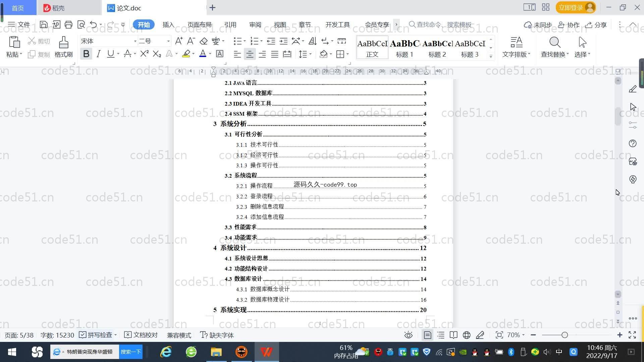Screen dimensions: 644x362
Task: Switch to the 稻壳 tab
Action: [69, 8]
